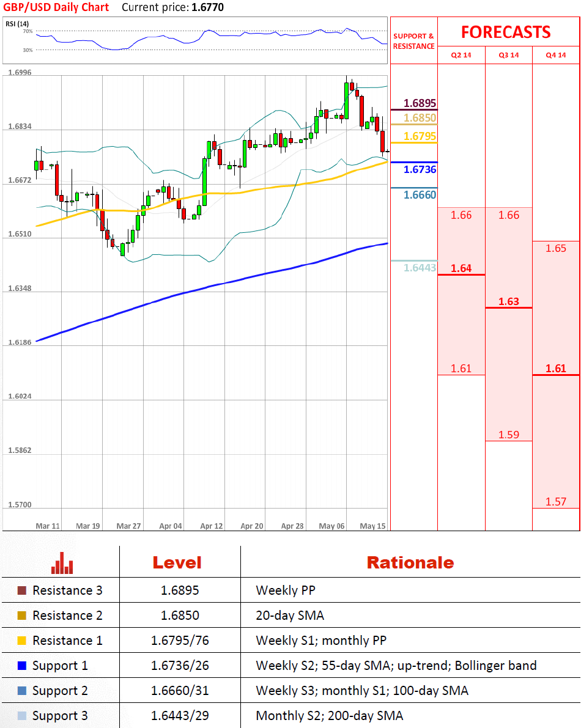Screen dimensions: 581x728
Task: Click the FORECASTS heading
Action: point(506,32)
